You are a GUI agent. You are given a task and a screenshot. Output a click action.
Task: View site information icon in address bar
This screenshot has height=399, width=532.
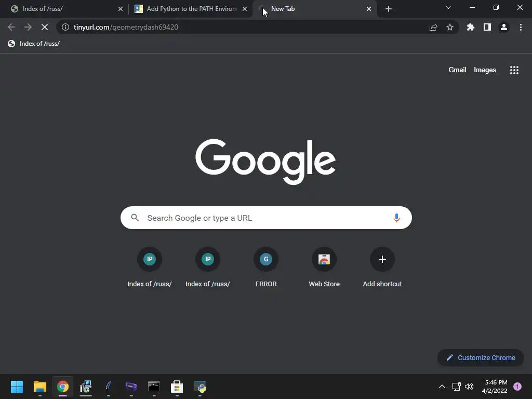65,27
